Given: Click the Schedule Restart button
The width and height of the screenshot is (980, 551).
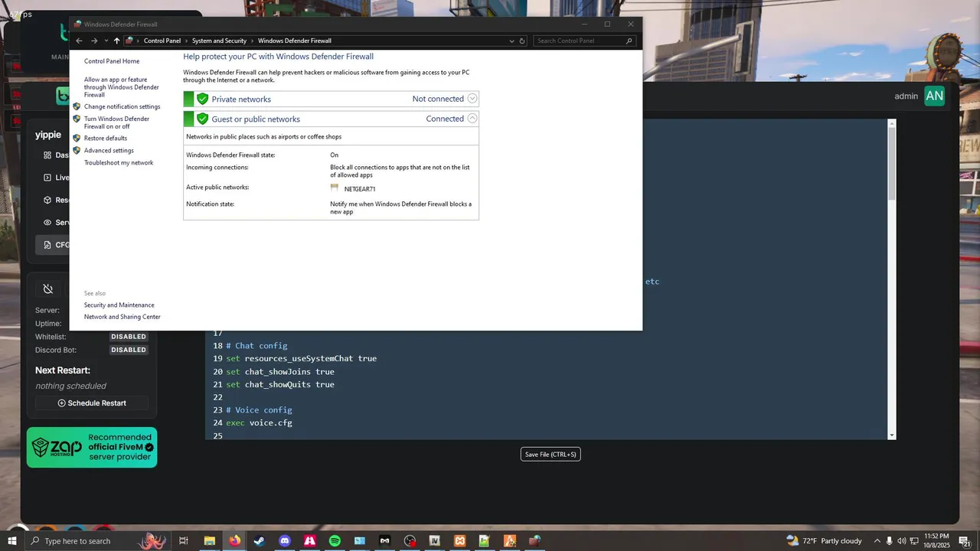Looking at the screenshot, I should coord(92,403).
